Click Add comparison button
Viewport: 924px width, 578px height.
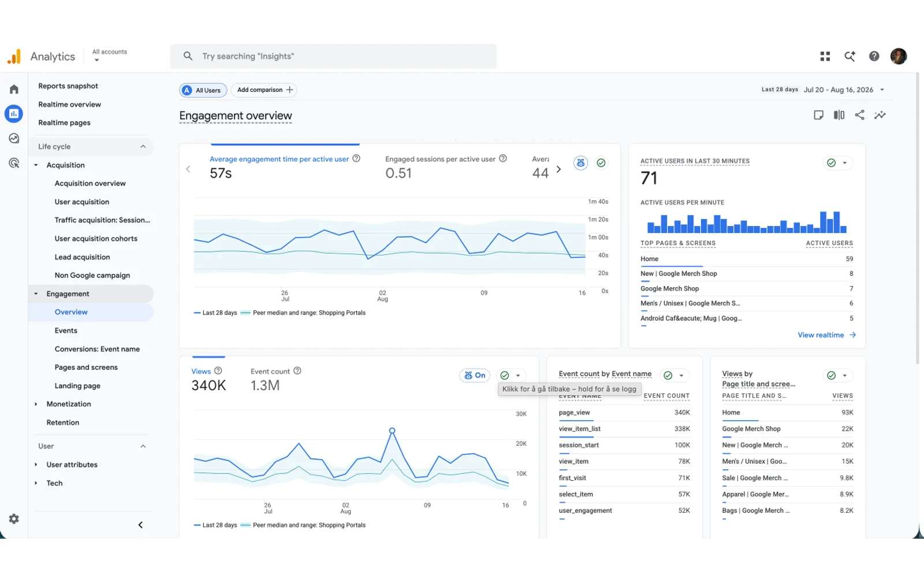coord(264,90)
